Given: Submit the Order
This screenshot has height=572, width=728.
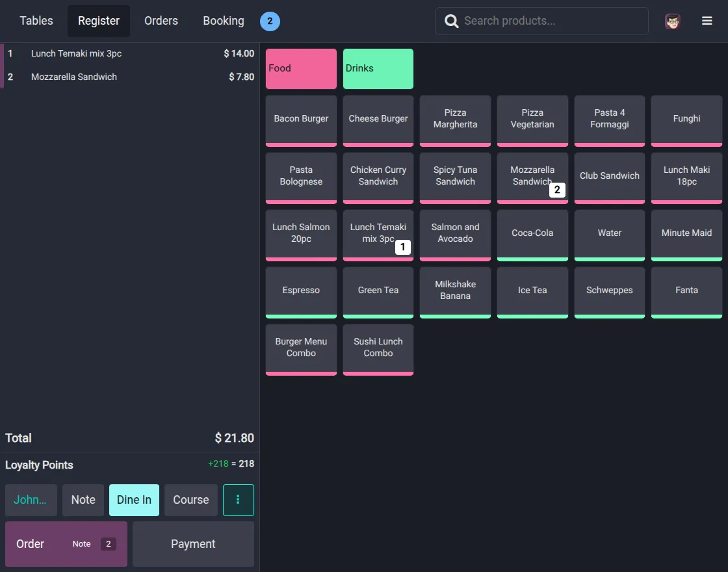Looking at the screenshot, I should (30, 544).
